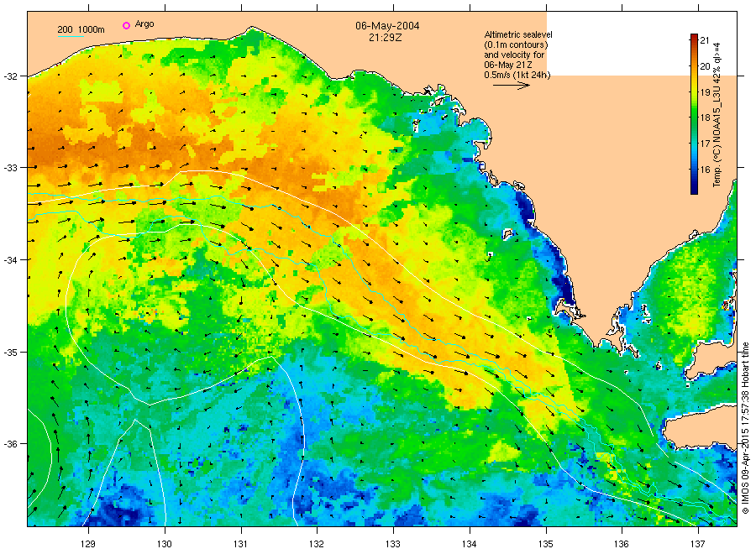Click latitude label '-34'
Screen dimensions: 756x554
(10, 260)
